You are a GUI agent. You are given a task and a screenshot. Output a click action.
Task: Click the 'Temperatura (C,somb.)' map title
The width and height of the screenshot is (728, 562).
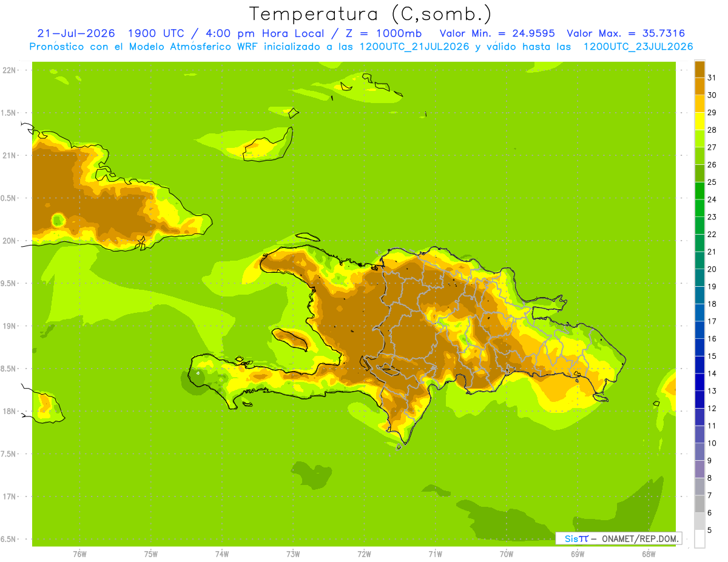[x=369, y=13]
